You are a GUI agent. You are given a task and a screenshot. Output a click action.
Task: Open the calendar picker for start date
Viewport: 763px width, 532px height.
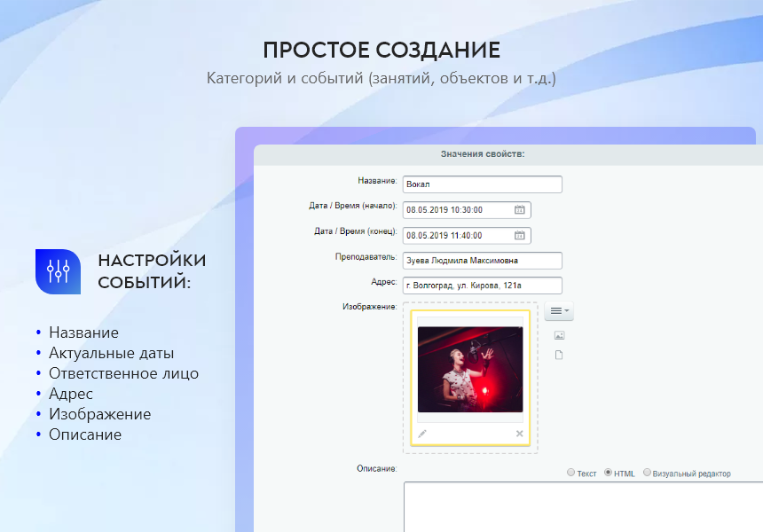(520, 210)
